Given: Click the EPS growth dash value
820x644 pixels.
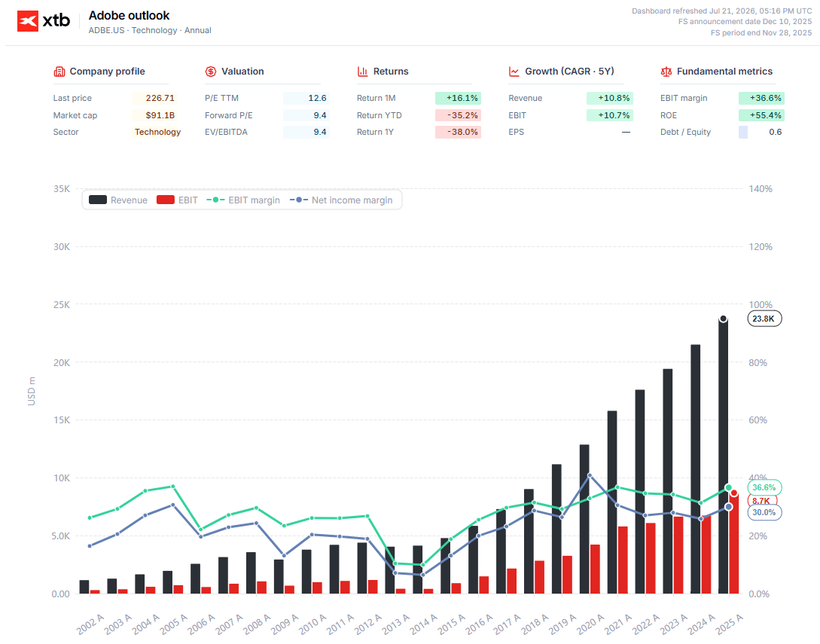Looking at the screenshot, I should 626,132.
